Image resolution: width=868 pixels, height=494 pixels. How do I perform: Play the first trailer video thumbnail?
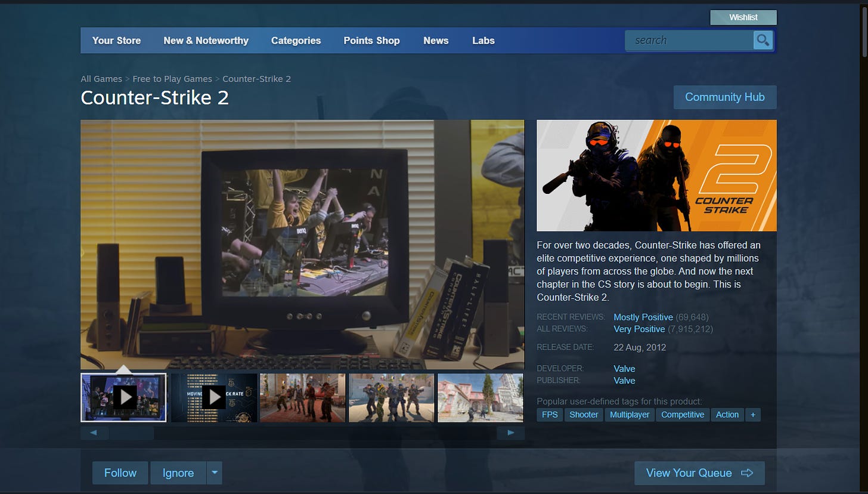click(x=123, y=397)
